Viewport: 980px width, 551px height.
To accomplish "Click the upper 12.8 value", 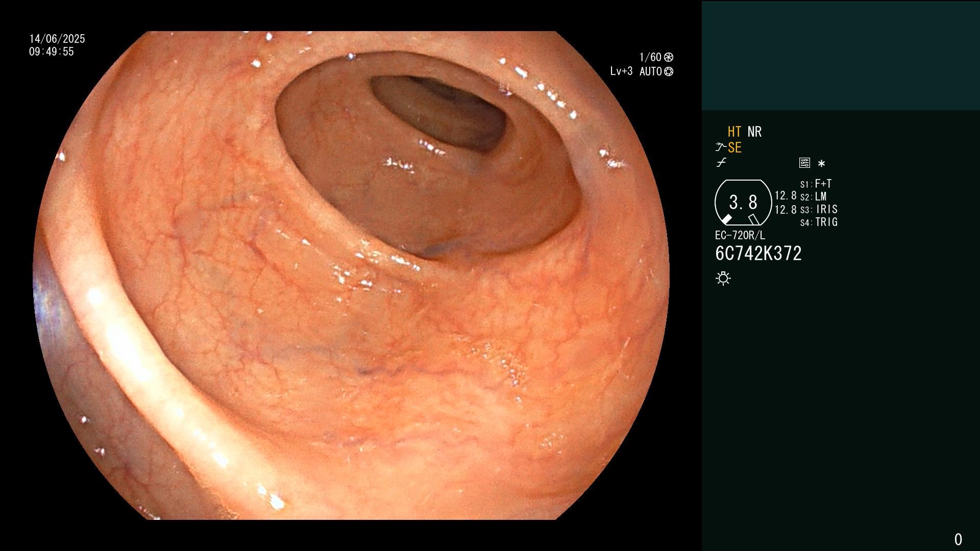I will click(x=786, y=195).
